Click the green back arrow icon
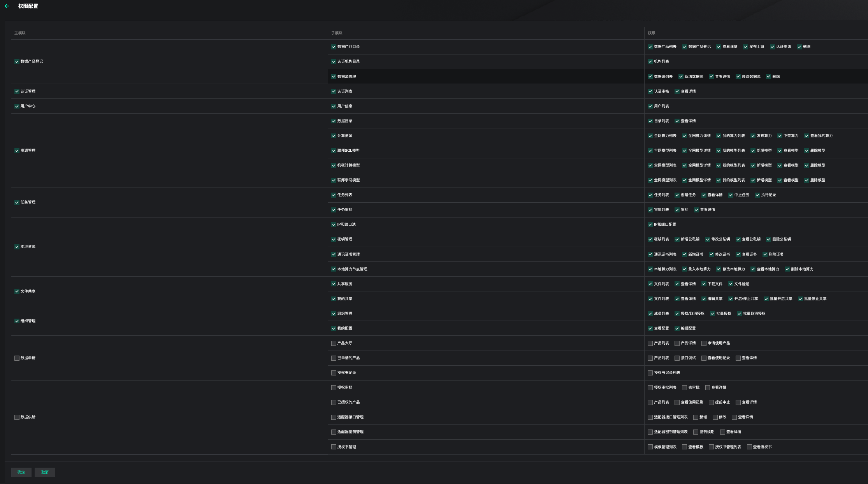Screen dimensions: 868x484 (7, 6)
